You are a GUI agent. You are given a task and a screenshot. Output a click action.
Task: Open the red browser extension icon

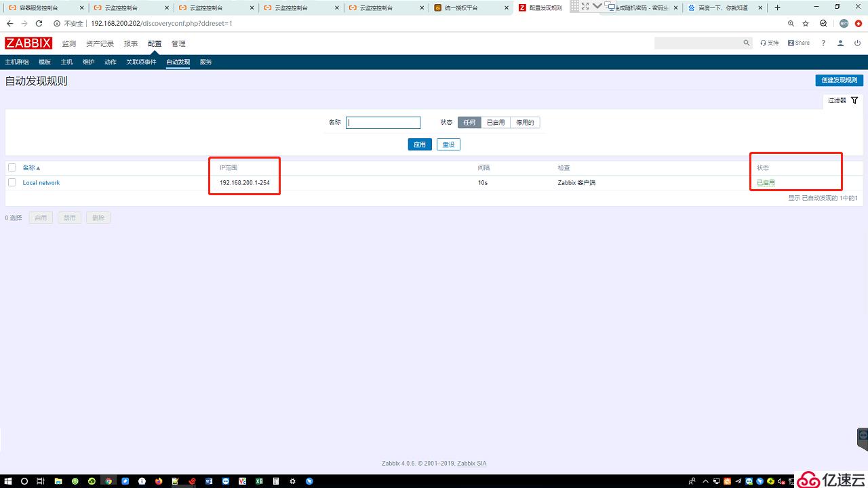859,23
